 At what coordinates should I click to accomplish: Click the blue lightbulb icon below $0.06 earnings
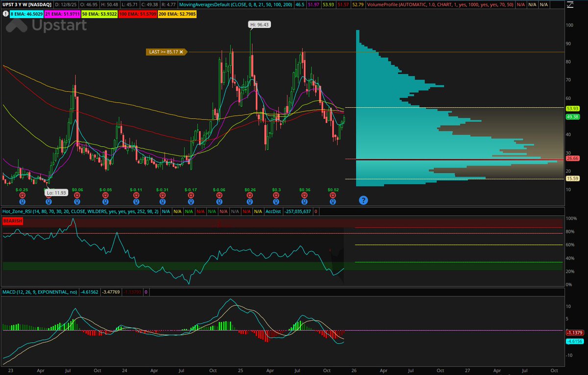pyautogui.click(x=77, y=201)
